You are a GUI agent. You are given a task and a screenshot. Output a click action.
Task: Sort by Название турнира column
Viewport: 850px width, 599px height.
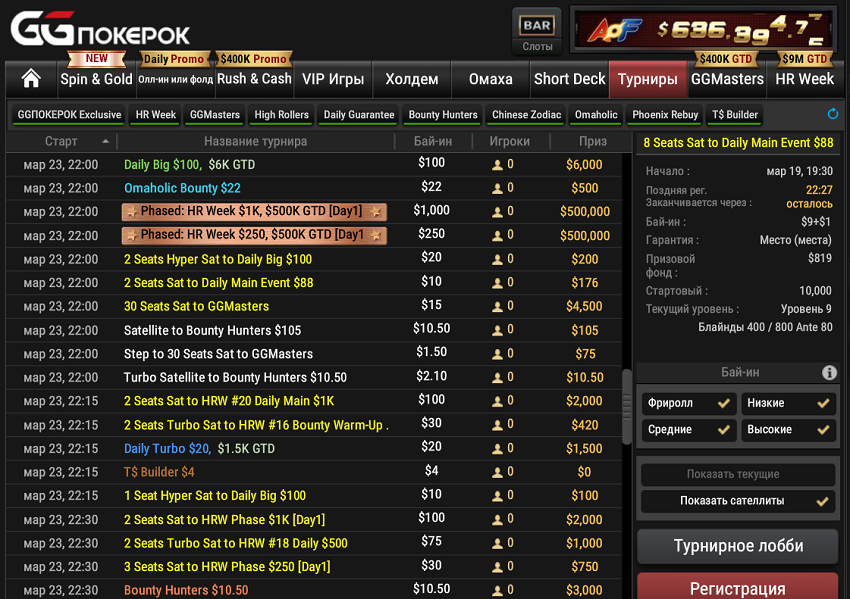click(255, 141)
